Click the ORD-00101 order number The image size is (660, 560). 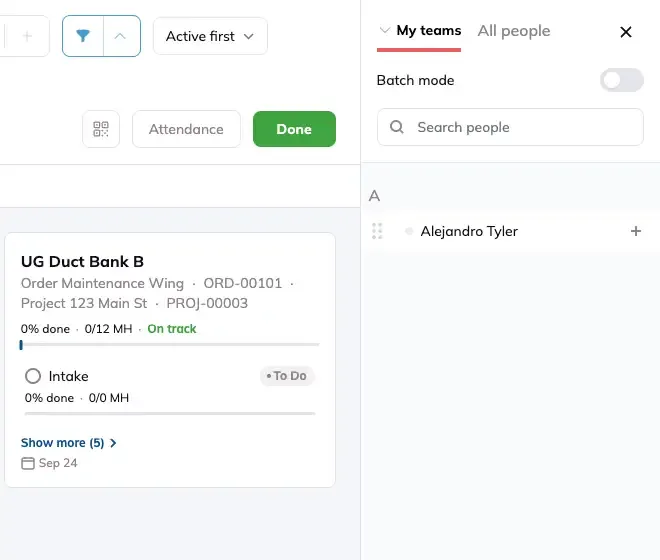[242, 283]
